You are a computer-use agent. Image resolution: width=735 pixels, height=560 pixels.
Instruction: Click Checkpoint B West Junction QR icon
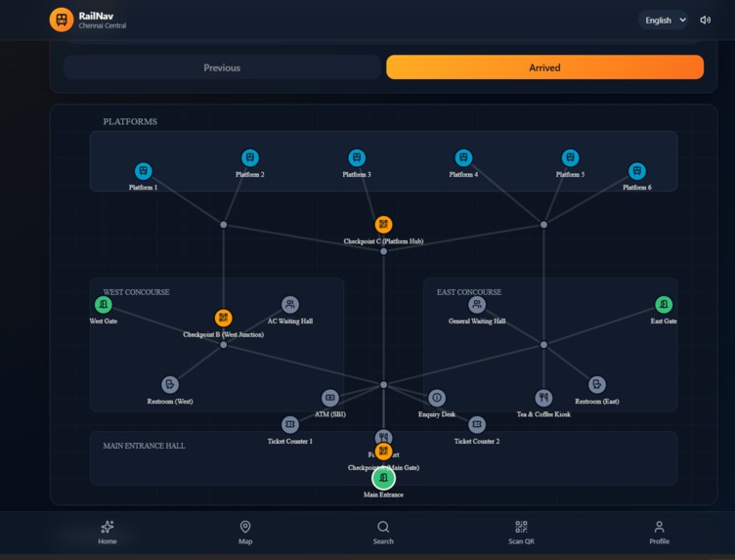(223, 318)
